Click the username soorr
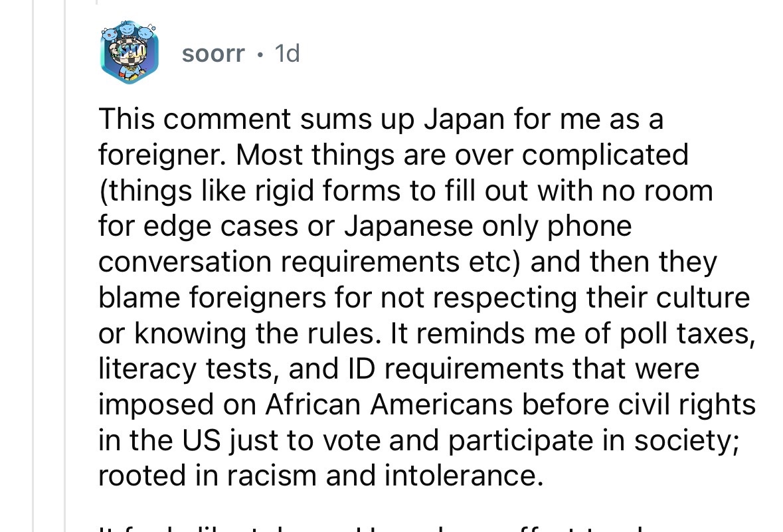 pyautogui.click(x=213, y=54)
